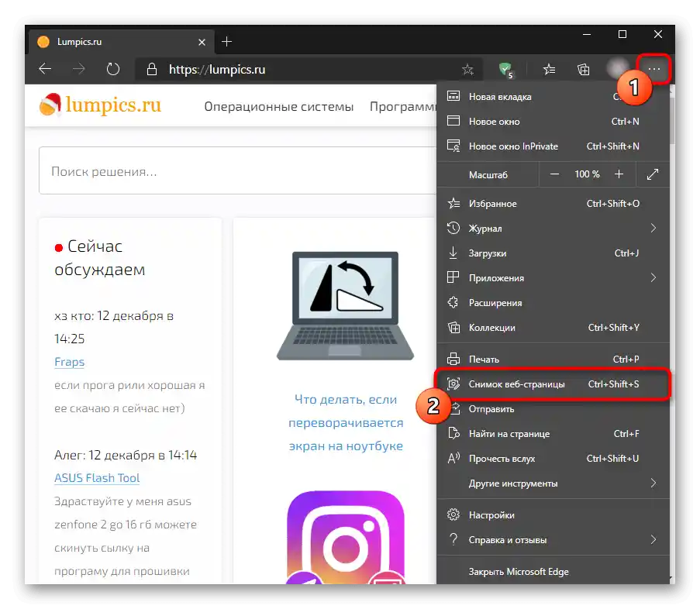
Task: Reload the page with refresh icon
Action: pos(113,69)
